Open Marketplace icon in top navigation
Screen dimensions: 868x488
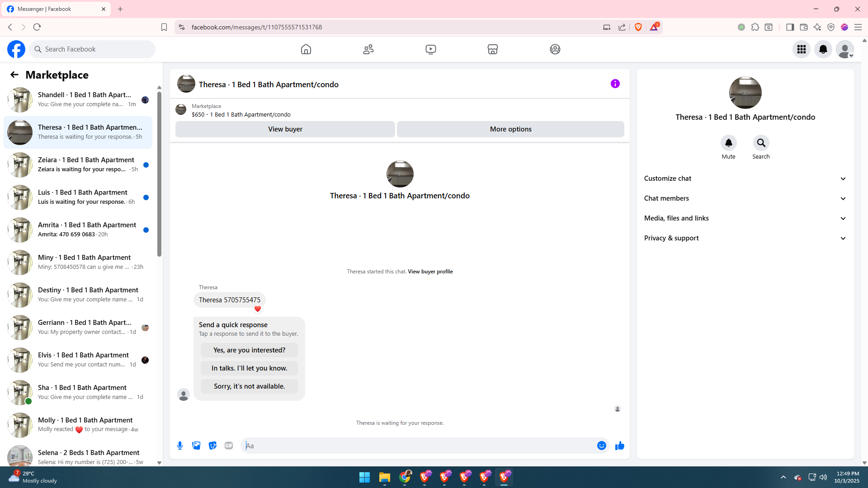point(493,49)
